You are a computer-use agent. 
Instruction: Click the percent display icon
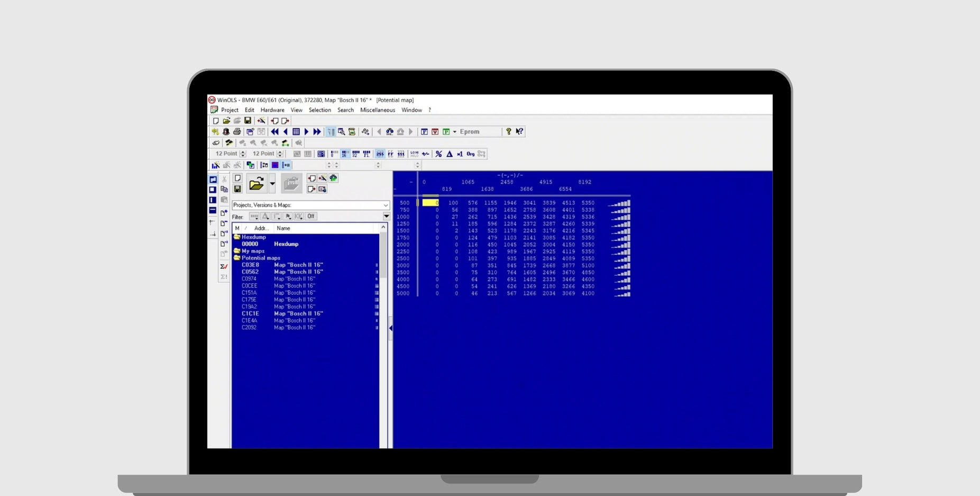pos(438,154)
